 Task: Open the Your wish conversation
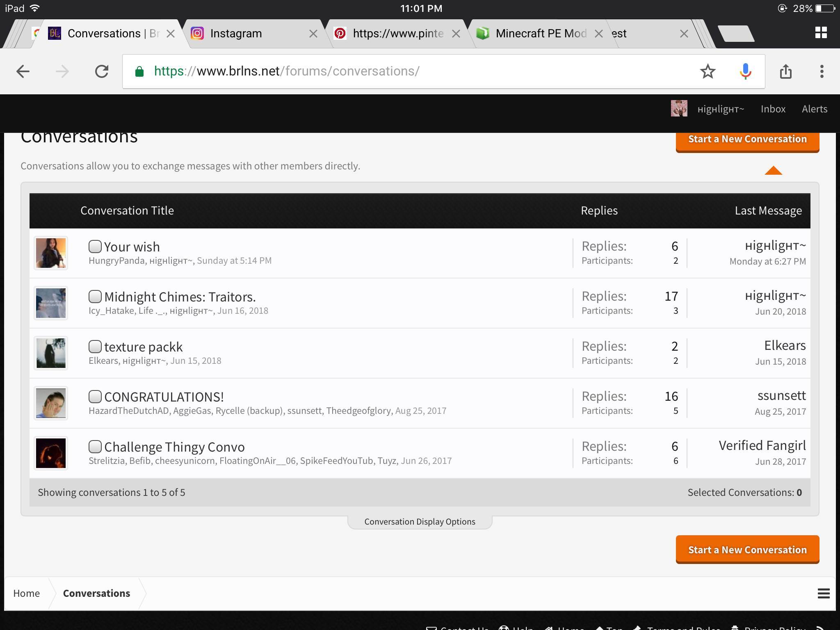click(x=132, y=247)
